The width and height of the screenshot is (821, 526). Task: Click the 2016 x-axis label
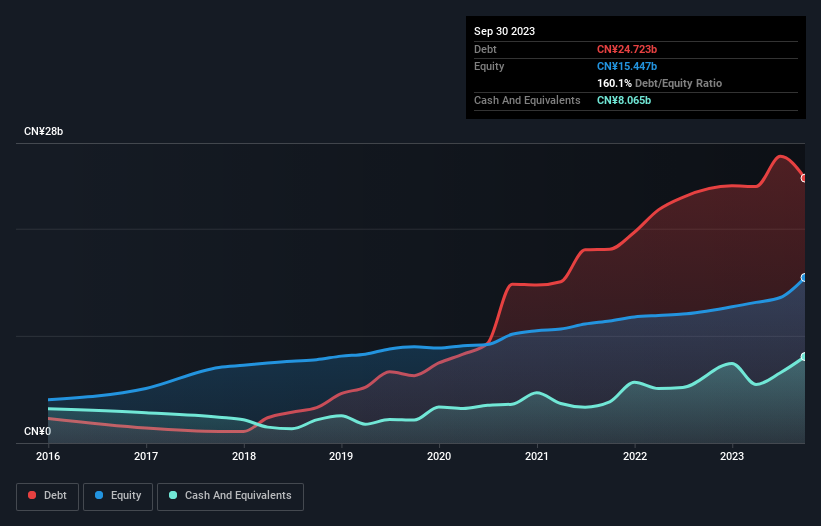pyautogui.click(x=48, y=456)
